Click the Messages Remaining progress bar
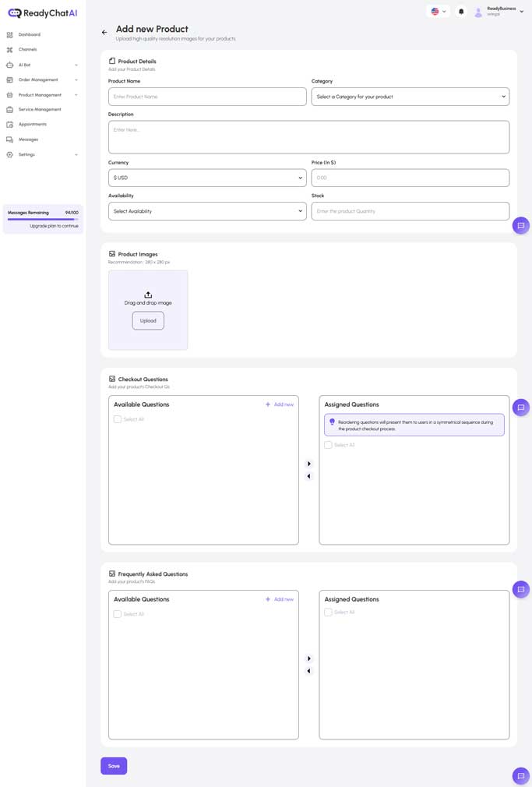The width and height of the screenshot is (532, 787). point(43,220)
